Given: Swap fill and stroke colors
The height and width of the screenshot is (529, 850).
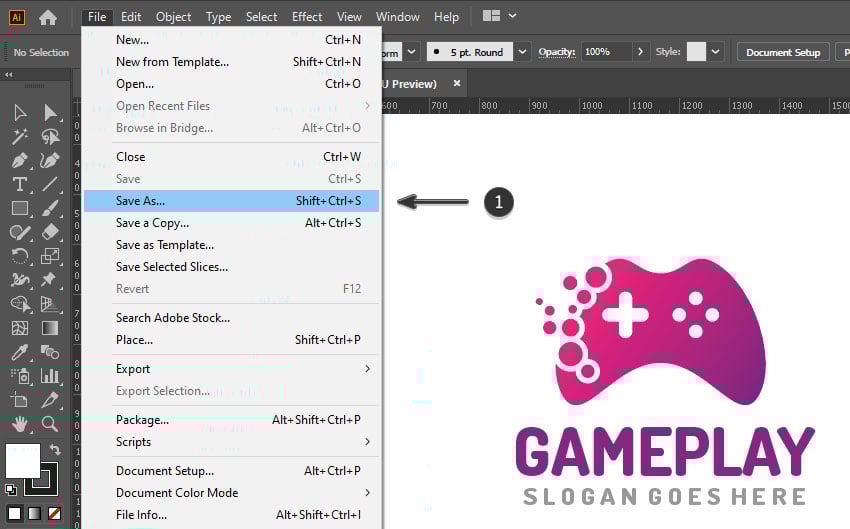Looking at the screenshot, I should tap(56, 450).
